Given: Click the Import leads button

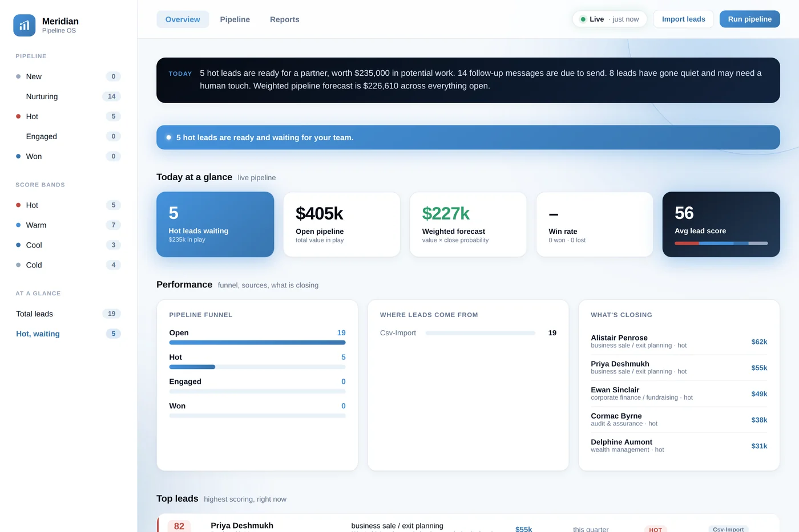Looking at the screenshot, I should pyautogui.click(x=684, y=19).
